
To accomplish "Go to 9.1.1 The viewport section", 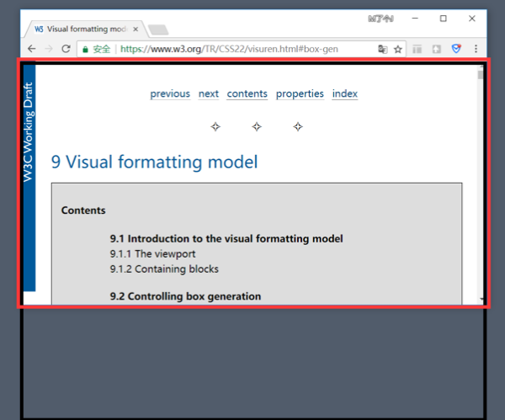I will tap(152, 253).
